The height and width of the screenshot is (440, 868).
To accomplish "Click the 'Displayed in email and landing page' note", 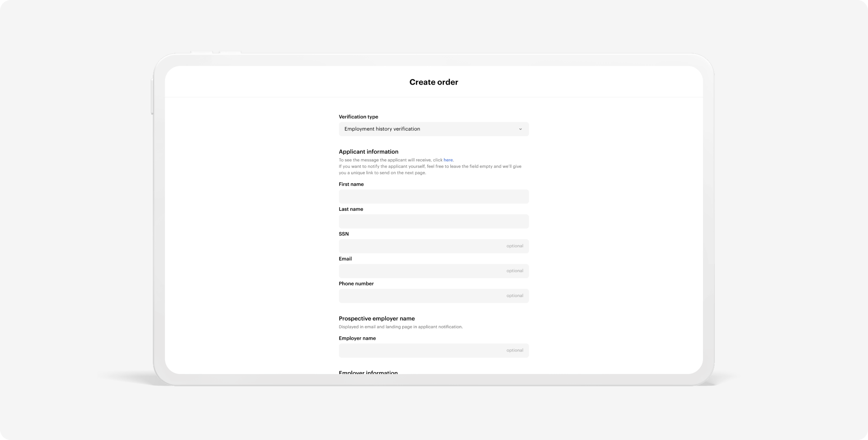I will 401,327.
